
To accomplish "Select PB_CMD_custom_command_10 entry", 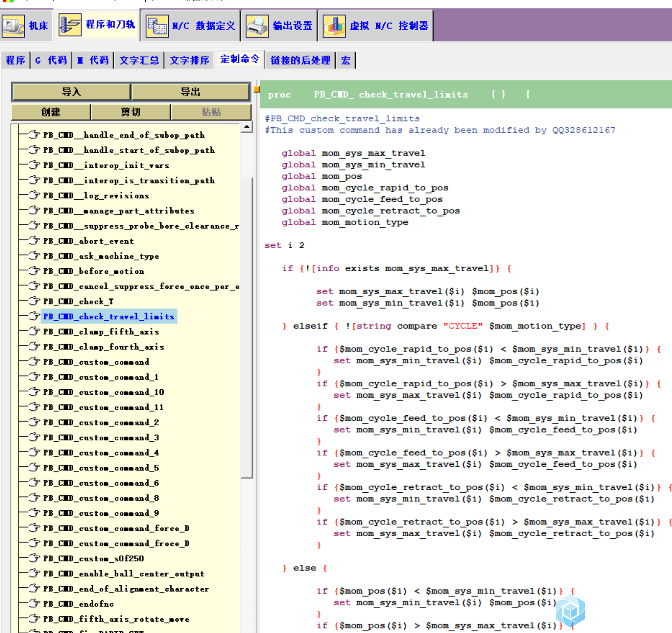I will 103,392.
